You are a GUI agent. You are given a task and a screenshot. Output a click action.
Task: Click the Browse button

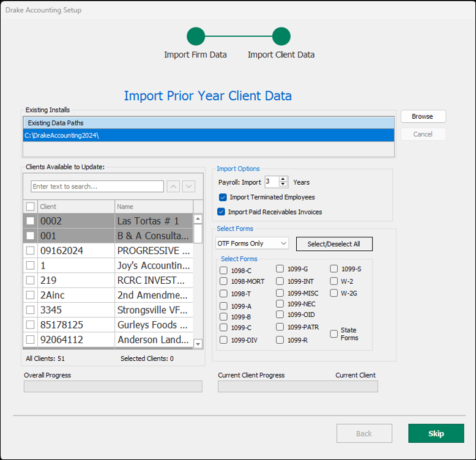click(x=422, y=116)
